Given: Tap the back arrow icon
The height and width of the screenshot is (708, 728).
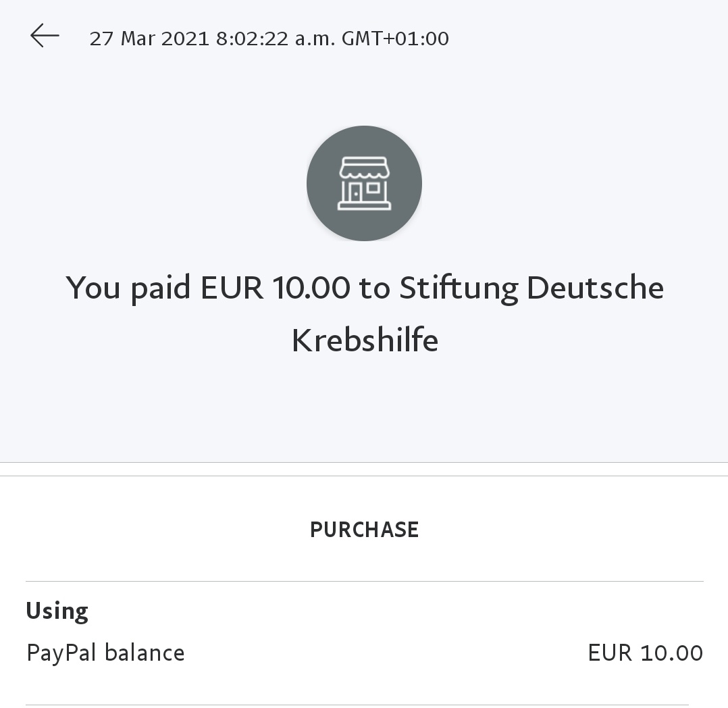Looking at the screenshot, I should 45,36.
